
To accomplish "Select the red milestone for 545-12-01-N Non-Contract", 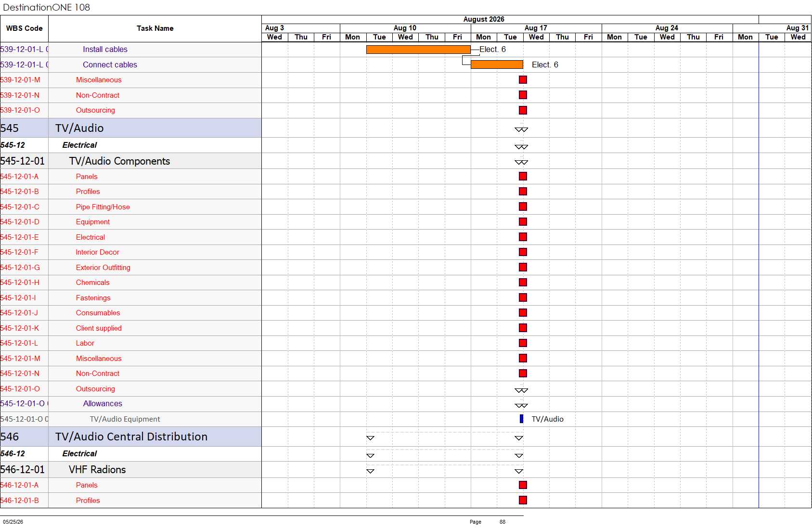I will tap(523, 373).
